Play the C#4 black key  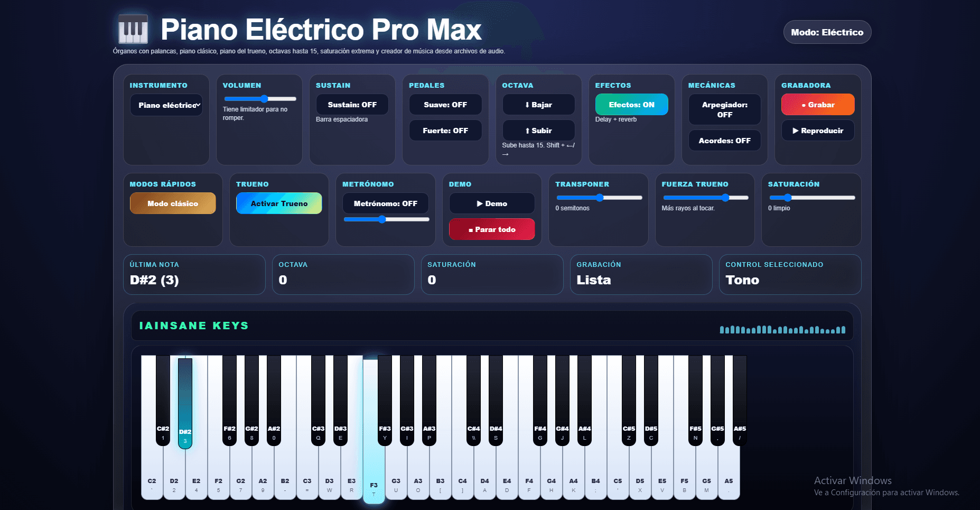pyautogui.click(x=473, y=400)
